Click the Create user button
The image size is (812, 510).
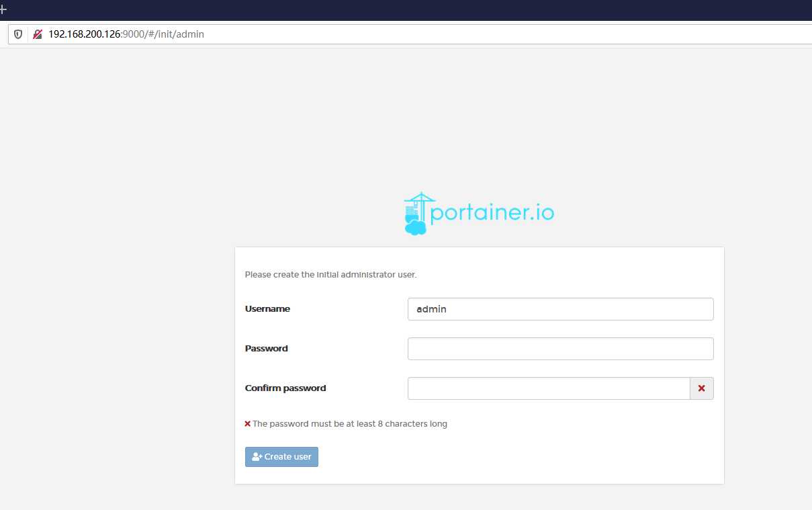[281, 457]
